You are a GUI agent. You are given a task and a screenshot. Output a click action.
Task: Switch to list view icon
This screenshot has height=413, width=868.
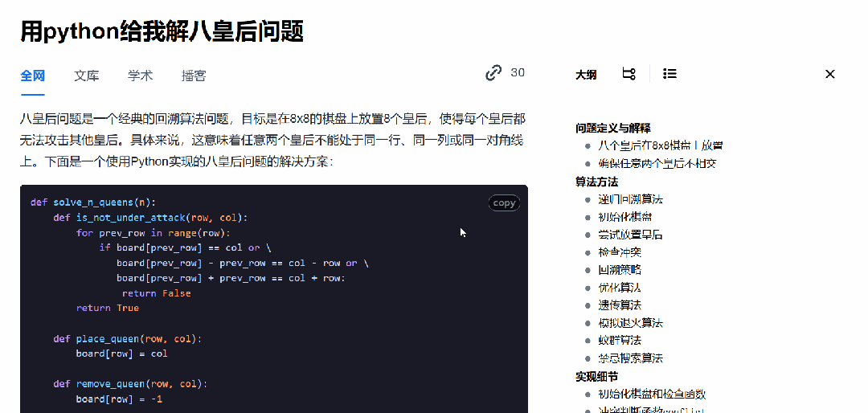point(669,74)
